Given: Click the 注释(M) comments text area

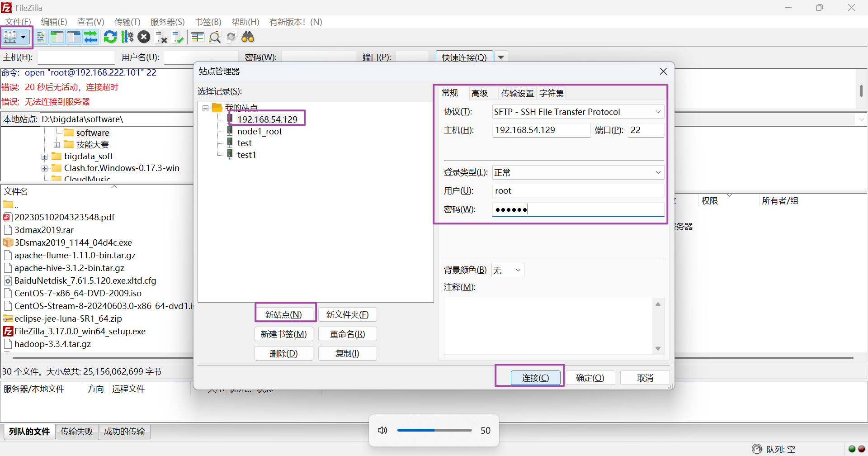Looking at the screenshot, I should [x=548, y=326].
